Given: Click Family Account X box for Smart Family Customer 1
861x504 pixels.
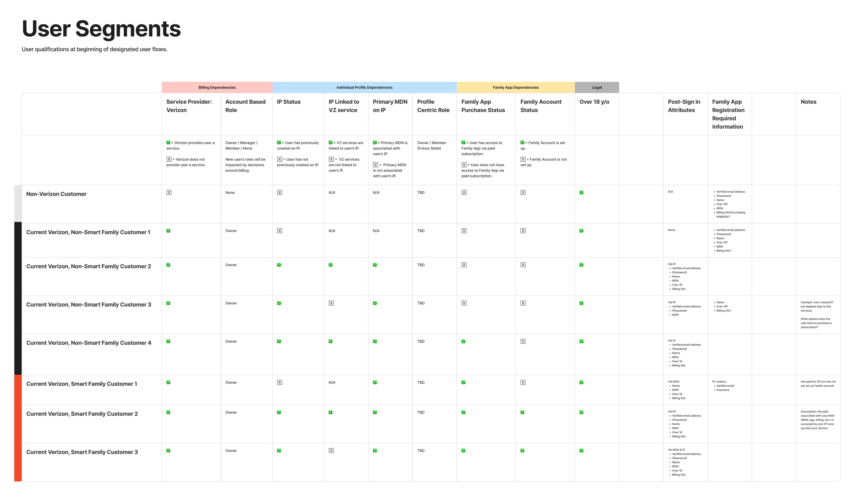Looking at the screenshot, I should pos(523,382).
